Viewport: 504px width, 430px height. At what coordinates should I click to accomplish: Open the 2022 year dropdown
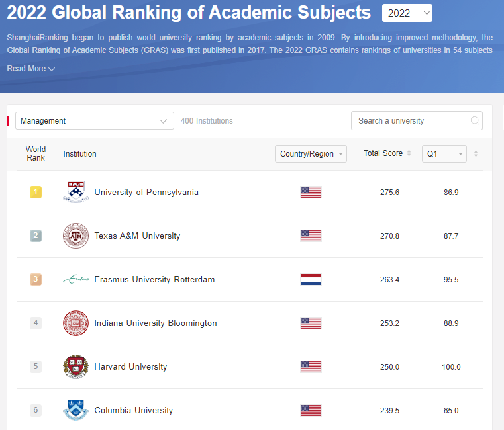tap(407, 13)
